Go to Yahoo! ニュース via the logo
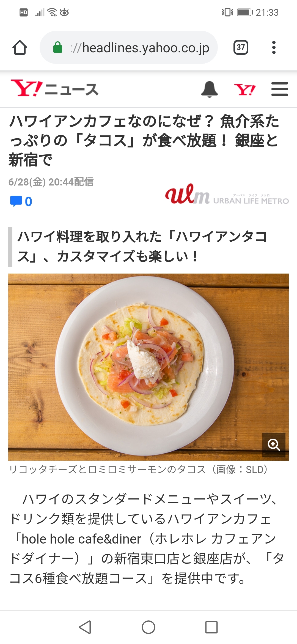 [x=54, y=89]
